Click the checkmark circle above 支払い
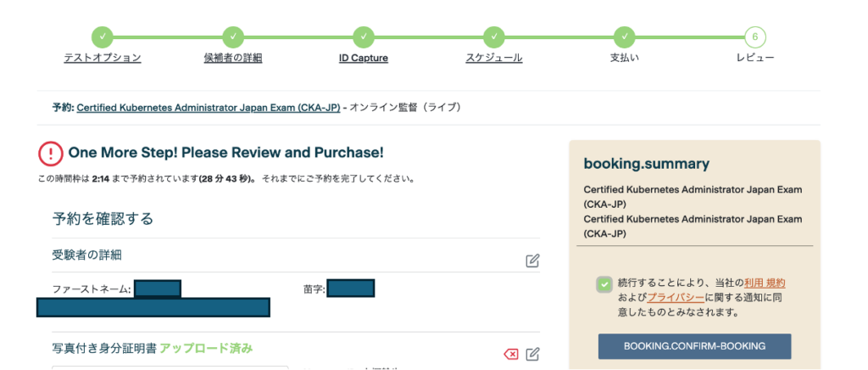 pyautogui.click(x=625, y=36)
